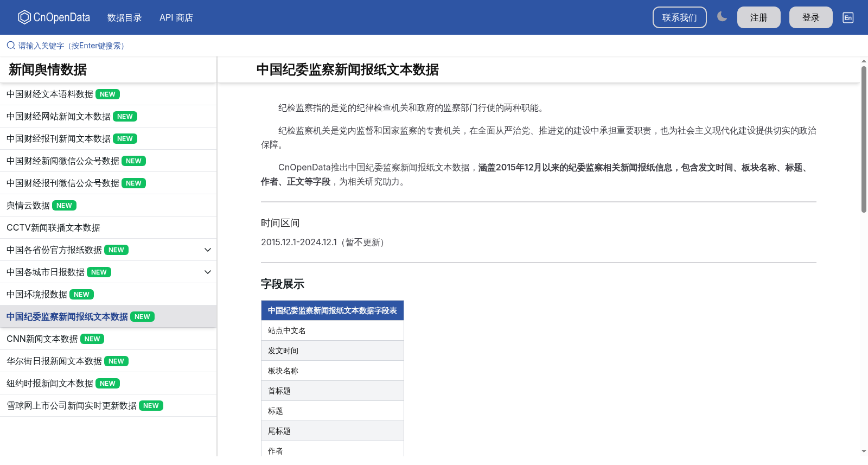Click the 字段展示 heading
The width and height of the screenshot is (868, 465).
point(283,284)
